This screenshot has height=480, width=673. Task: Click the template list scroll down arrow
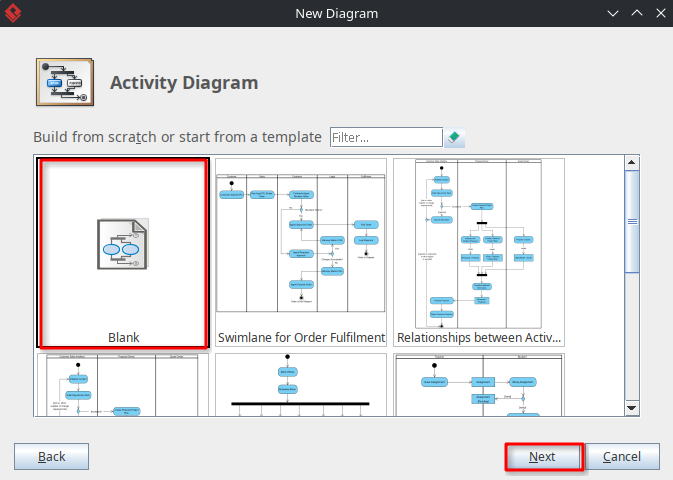[x=631, y=408]
